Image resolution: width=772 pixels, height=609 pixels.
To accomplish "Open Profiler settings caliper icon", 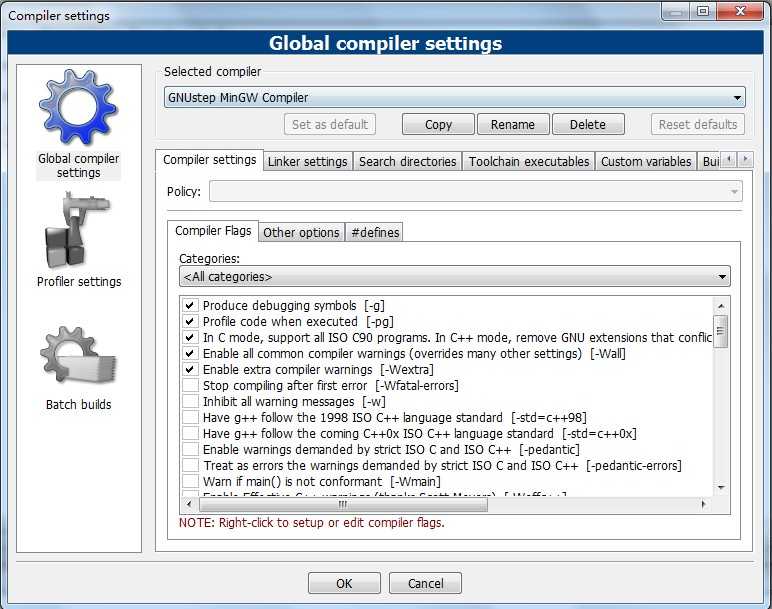I will coord(77,230).
